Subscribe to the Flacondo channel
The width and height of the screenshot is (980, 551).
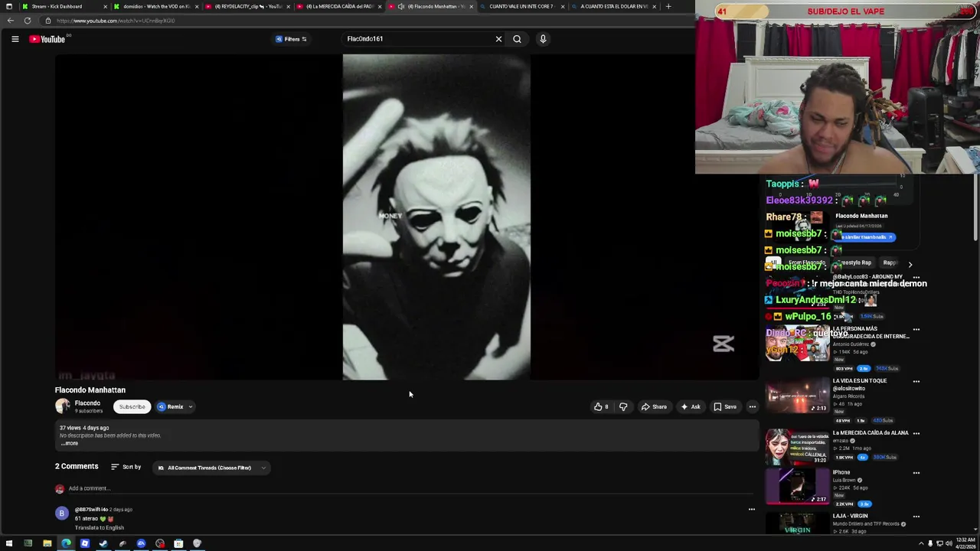[132, 406]
